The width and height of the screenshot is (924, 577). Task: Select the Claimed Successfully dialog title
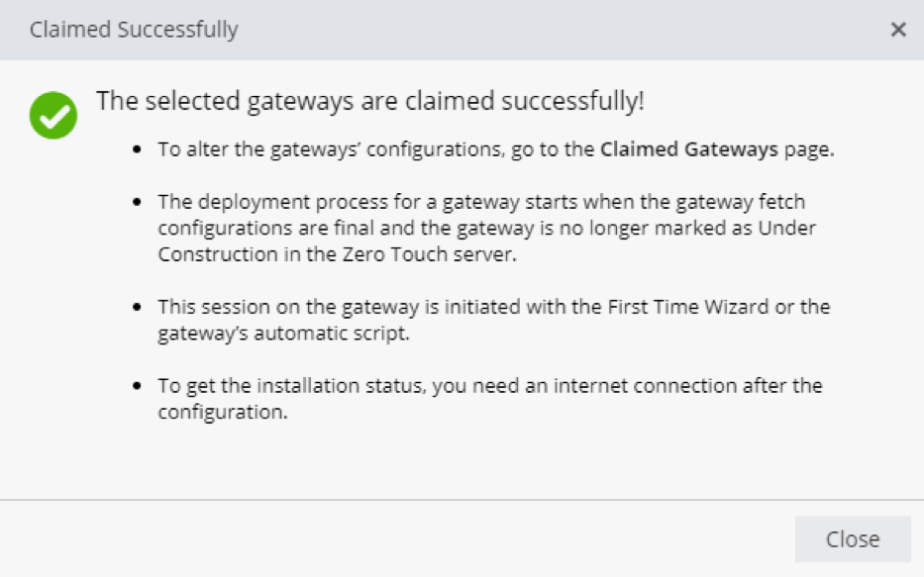pyautogui.click(x=134, y=30)
